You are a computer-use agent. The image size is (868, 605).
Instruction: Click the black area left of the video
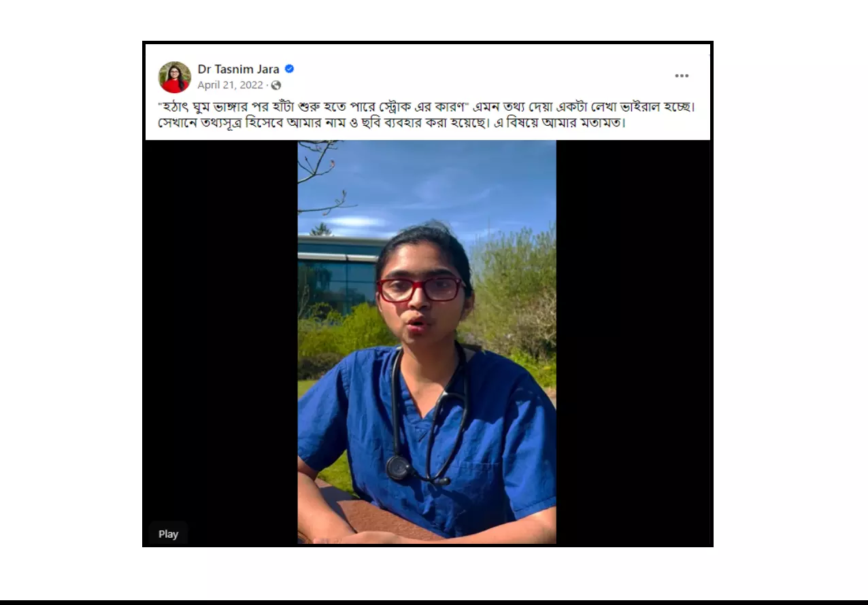[x=221, y=326]
